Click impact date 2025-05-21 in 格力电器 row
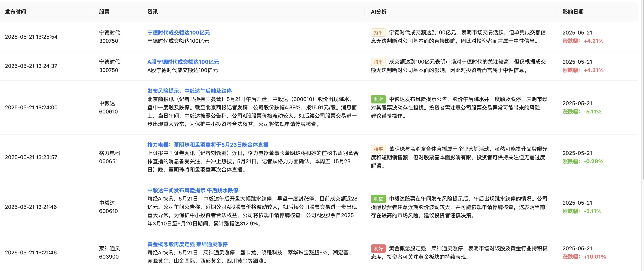The width and height of the screenshot is (644, 271). [x=577, y=153]
